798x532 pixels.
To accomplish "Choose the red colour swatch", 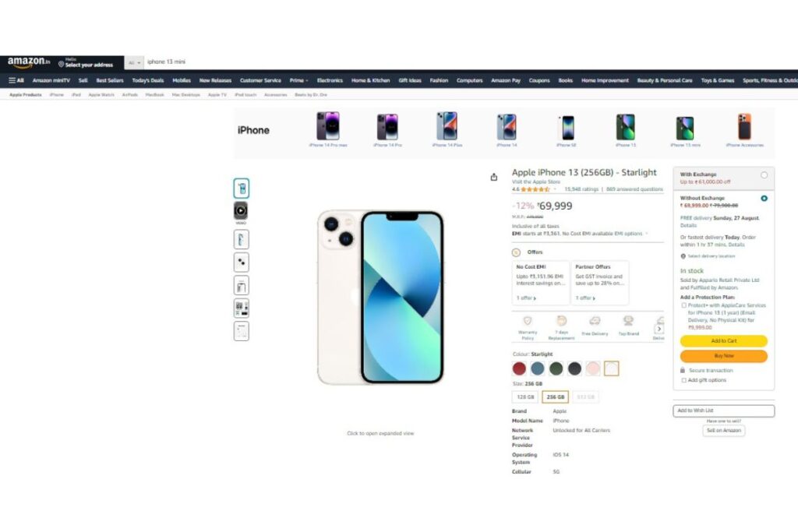I will pyautogui.click(x=519, y=368).
